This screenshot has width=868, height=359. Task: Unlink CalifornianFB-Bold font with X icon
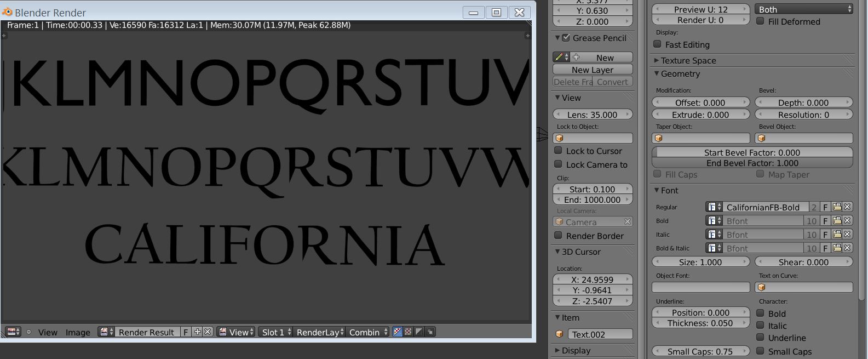click(x=847, y=207)
